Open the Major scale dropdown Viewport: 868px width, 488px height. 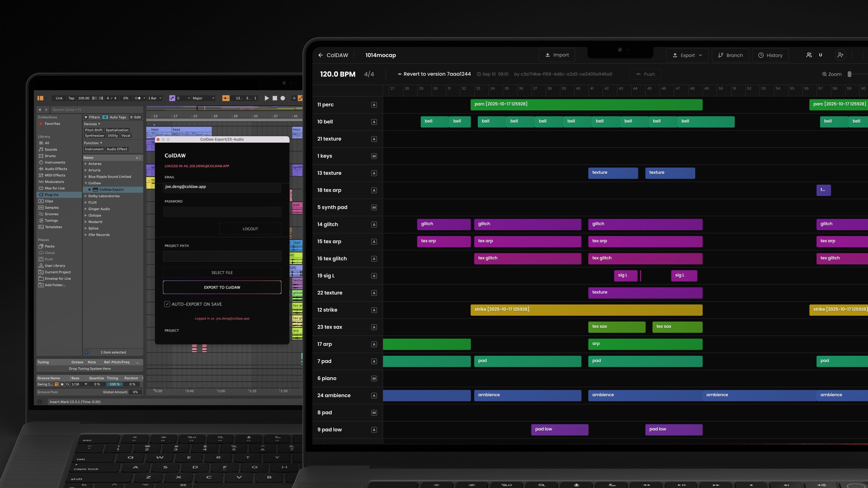(x=203, y=98)
